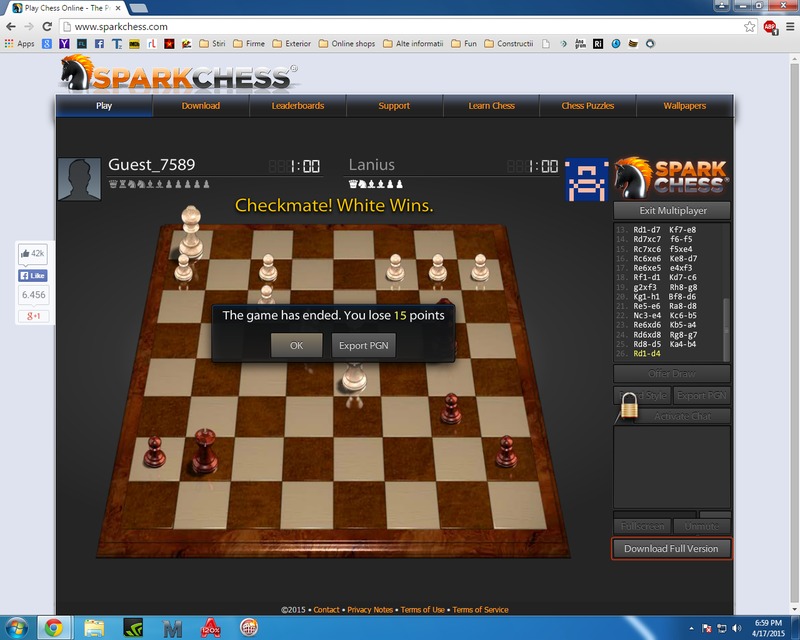Screen dimensions: 800x640
Task: Open the Download menu tab
Action: (201, 106)
